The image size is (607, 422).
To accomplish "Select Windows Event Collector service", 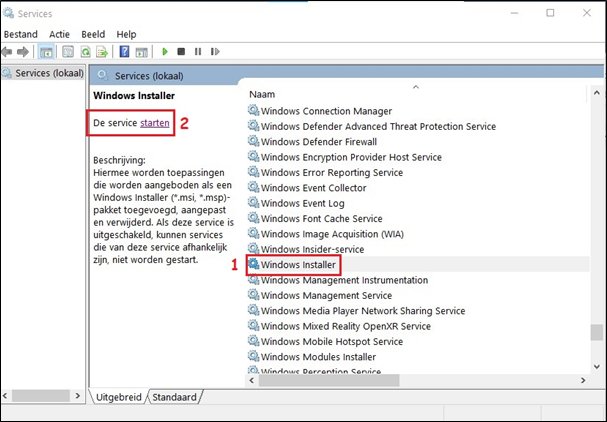I will (314, 188).
